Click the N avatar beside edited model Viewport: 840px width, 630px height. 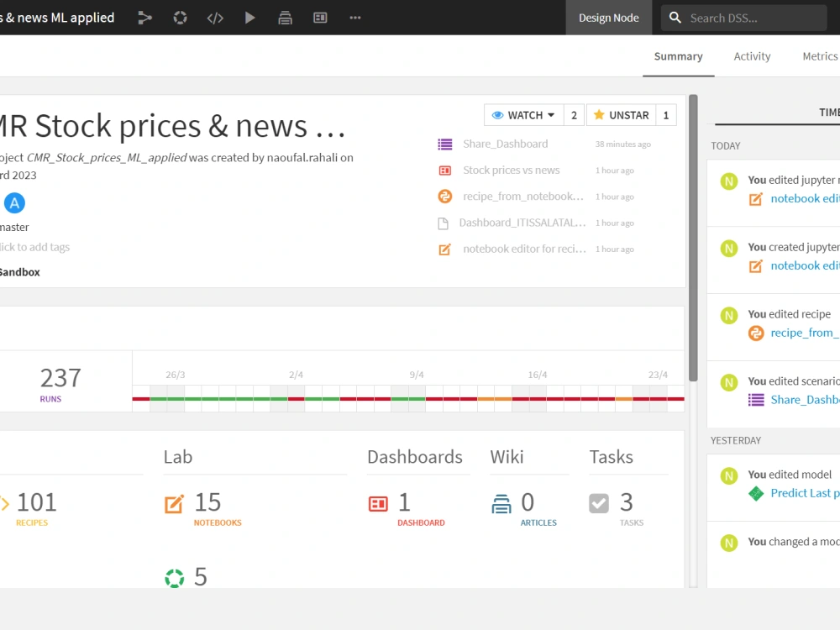pos(728,475)
